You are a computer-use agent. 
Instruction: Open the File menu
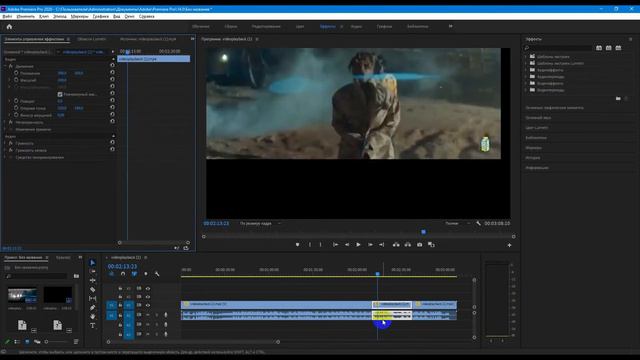[x=7, y=16]
